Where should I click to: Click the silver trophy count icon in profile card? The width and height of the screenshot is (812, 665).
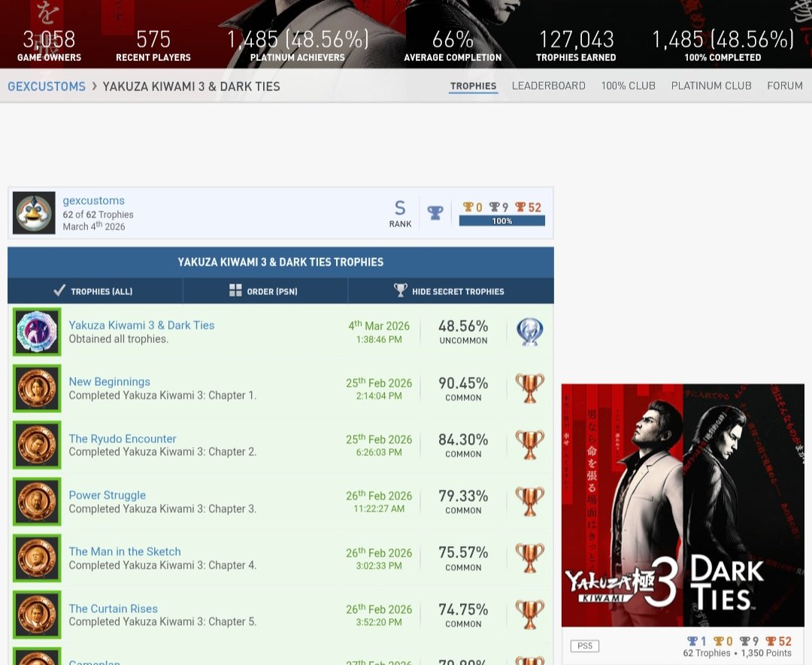[x=495, y=208]
